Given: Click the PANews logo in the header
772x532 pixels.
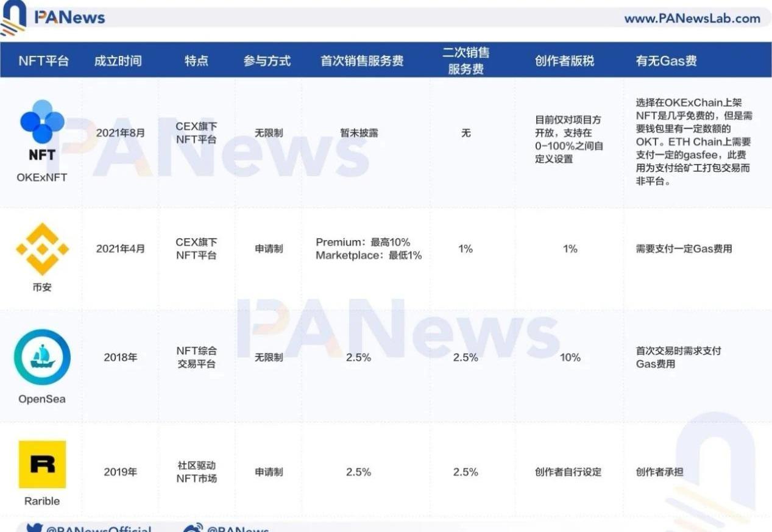Looking at the screenshot, I should tap(54, 17).
